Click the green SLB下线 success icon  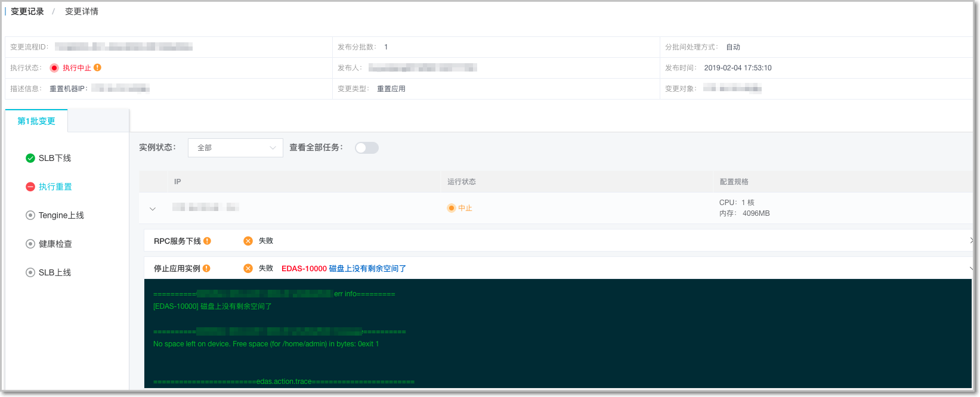(30, 158)
